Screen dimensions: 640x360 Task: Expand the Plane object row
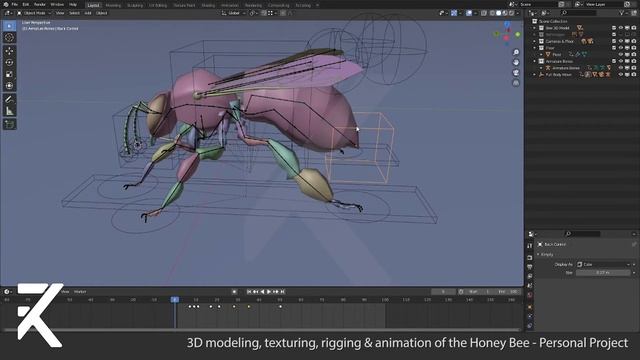click(541, 54)
